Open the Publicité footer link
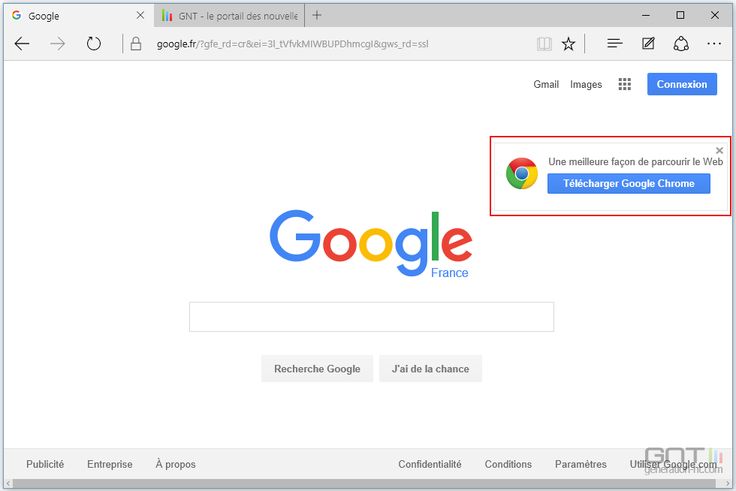Viewport: 736px width, 491px height. click(45, 464)
